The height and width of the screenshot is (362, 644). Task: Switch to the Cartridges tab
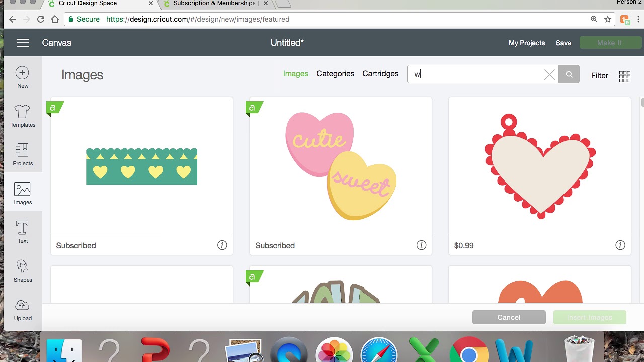(x=380, y=74)
